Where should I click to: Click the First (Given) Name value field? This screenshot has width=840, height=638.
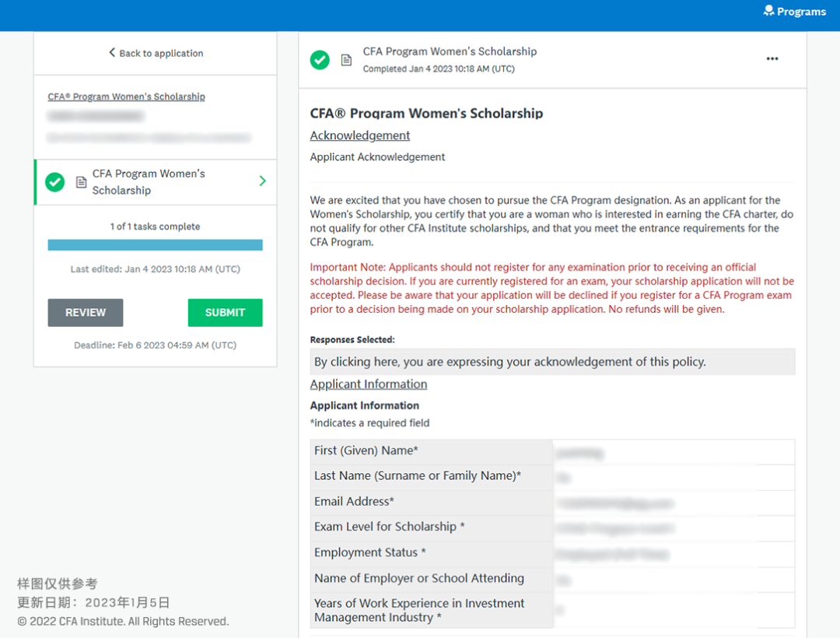pos(673,451)
